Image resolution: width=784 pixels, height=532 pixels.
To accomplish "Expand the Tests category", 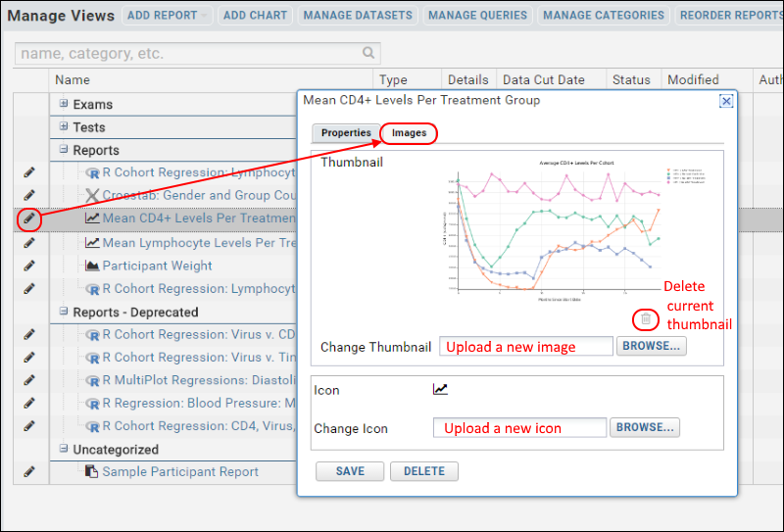I will (64, 126).
